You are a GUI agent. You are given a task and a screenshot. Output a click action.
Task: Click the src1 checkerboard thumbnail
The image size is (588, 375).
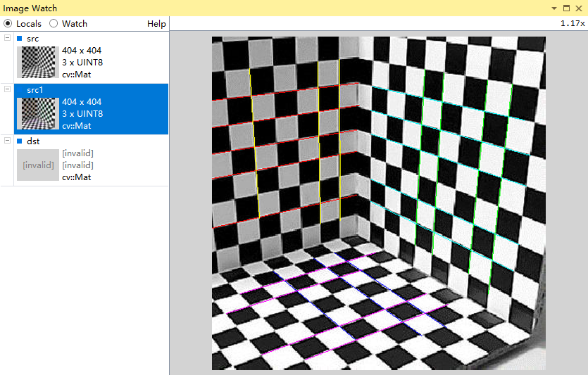pyautogui.click(x=38, y=113)
